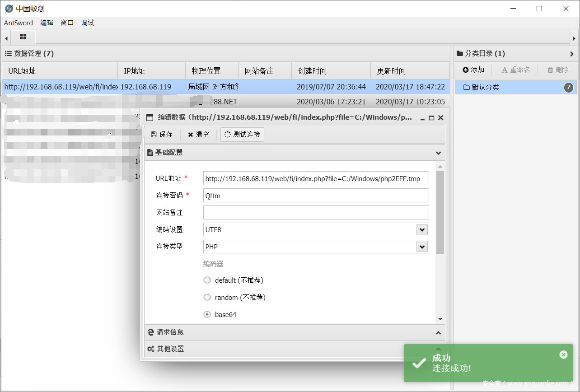Open the encoding (编码设置) UTF8 dropdown
Image resolution: width=580 pixels, height=392 pixels.
(x=422, y=229)
